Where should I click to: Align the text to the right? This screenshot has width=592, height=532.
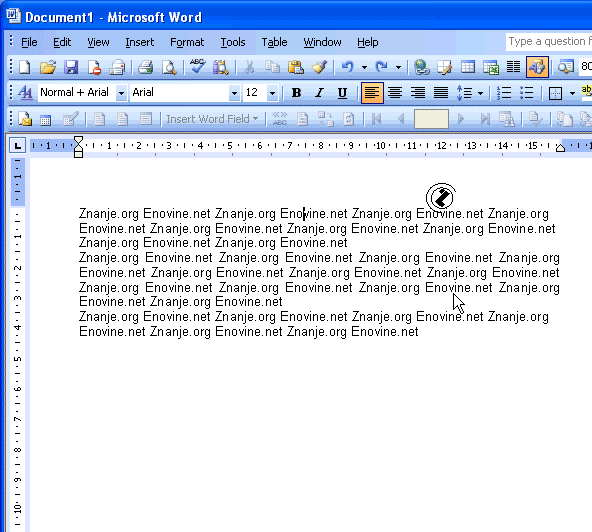[418, 93]
